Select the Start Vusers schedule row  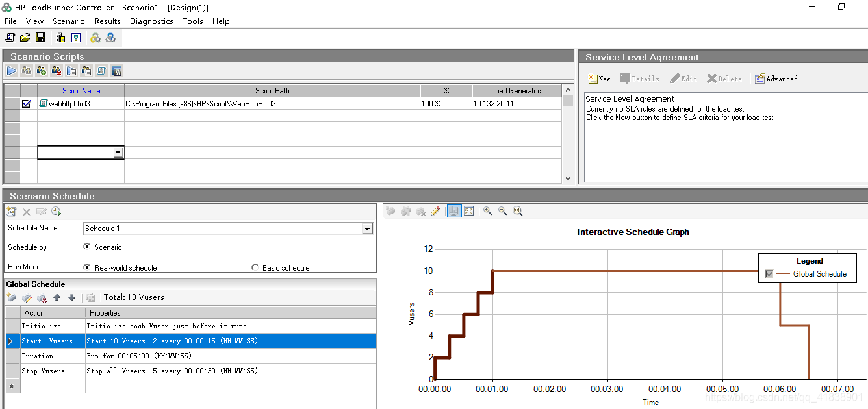52,340
